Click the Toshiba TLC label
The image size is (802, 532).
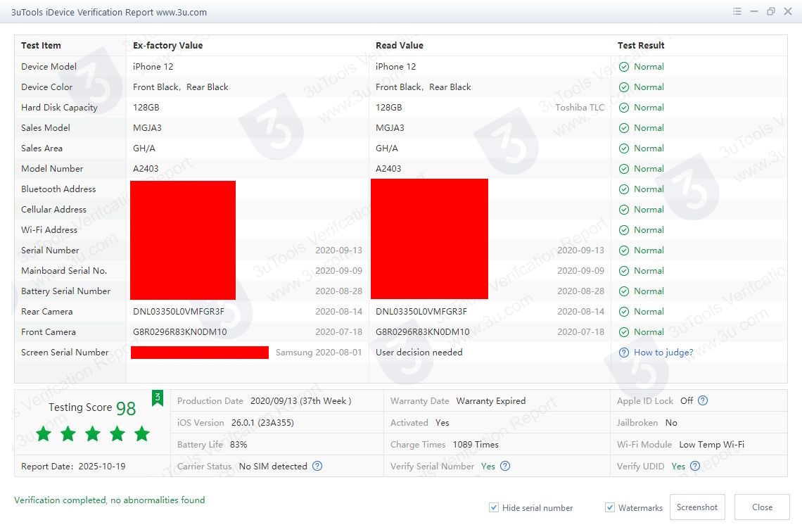click(x=580, y=108)
